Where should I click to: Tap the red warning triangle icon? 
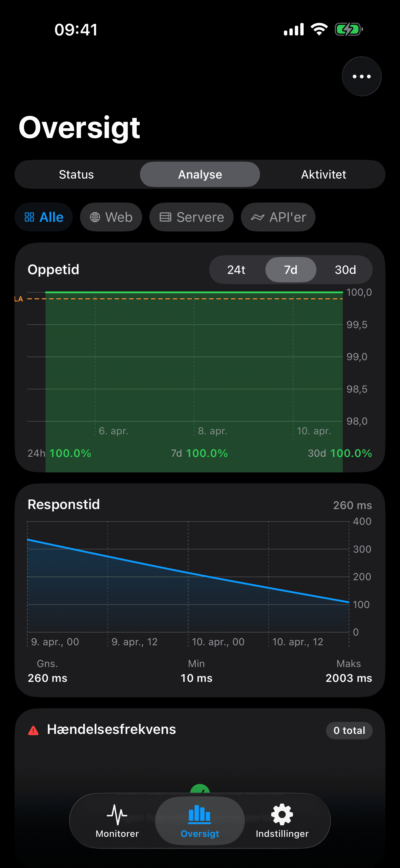tap(33, 730)
